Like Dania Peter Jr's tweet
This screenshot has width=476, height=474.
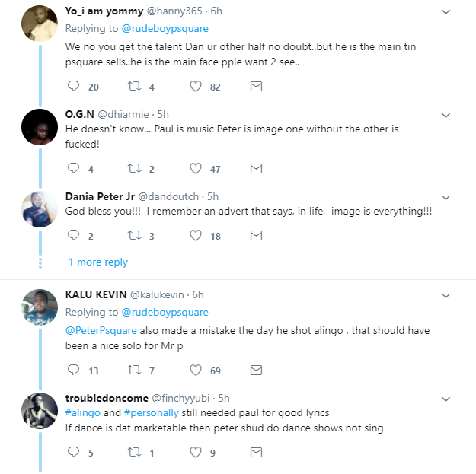(196, 236)
